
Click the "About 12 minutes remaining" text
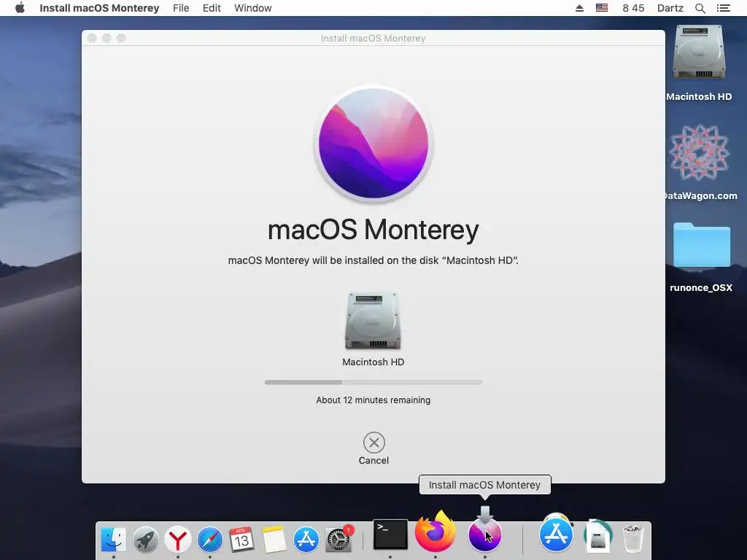[x=373, y=400]
